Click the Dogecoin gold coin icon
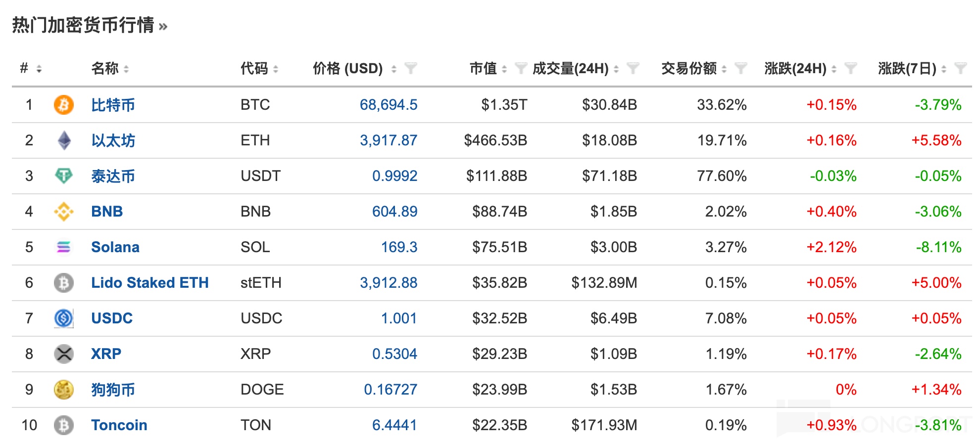The width and height of the screenshot is (980, 445). click(x=63, y=390)
